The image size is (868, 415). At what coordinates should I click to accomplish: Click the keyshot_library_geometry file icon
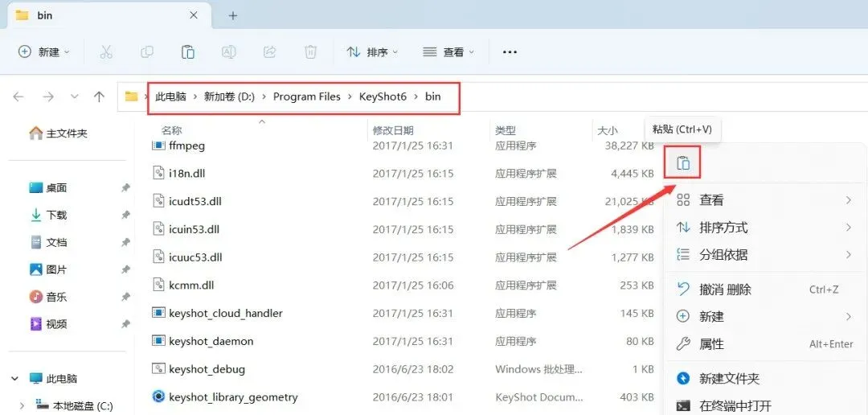(x=158, y=397)
